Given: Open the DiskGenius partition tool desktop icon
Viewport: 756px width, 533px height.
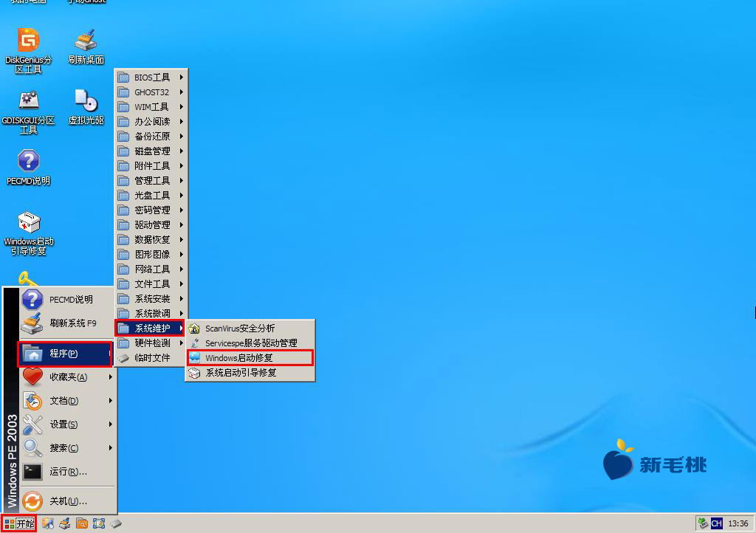Looking at the screenshot, I should (29, 50).
